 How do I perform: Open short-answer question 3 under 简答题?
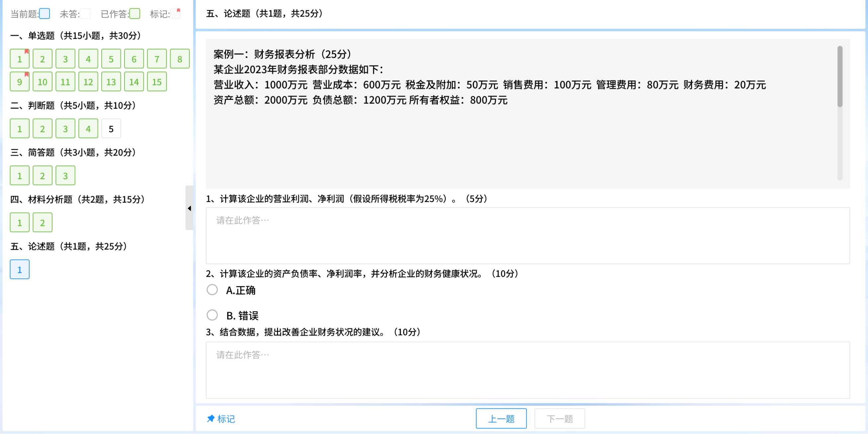point(65,176)
